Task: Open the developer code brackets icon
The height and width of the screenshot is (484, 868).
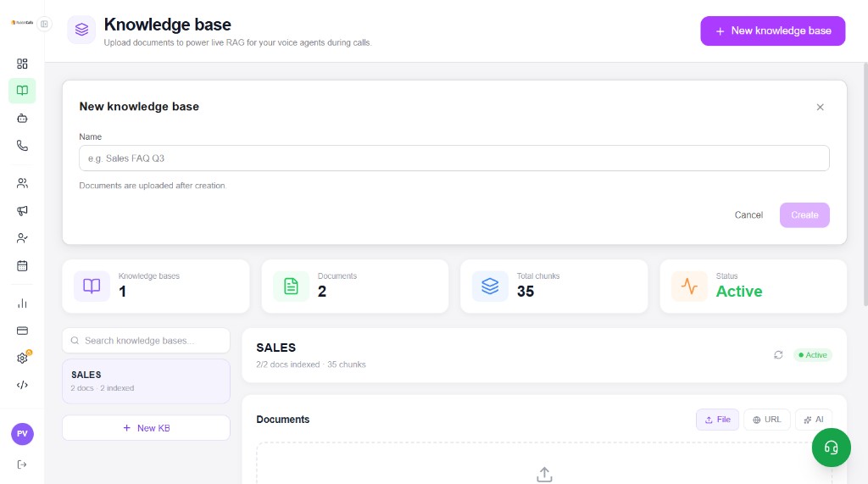Action: tap(22, 386)
